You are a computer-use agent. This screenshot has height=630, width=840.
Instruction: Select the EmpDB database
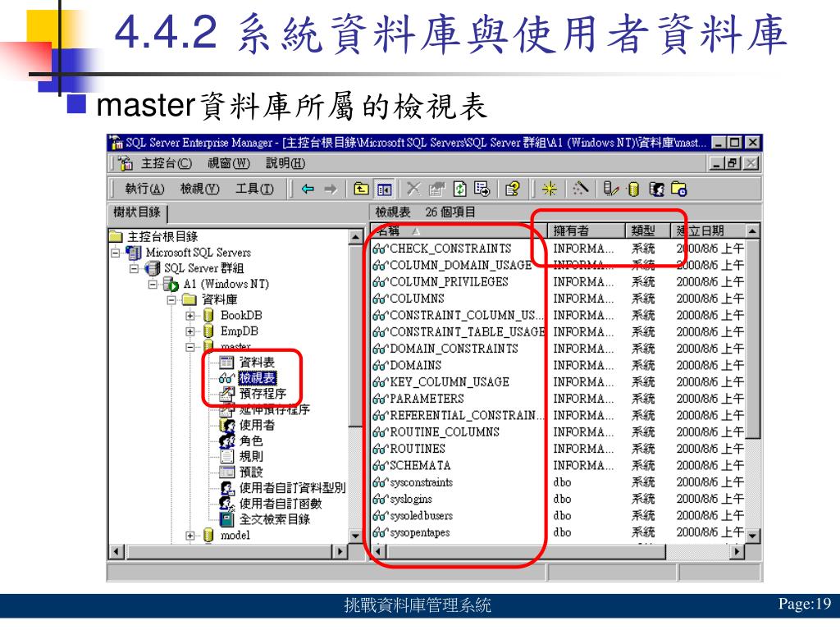coord(239,331)
